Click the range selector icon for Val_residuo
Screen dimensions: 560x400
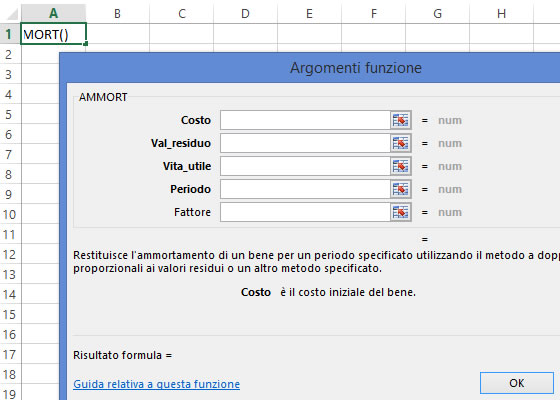click(400, 143)
